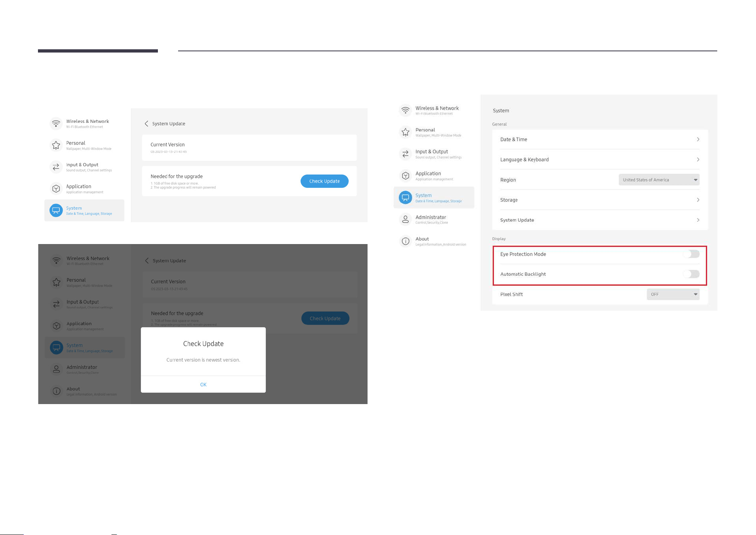Select Input & Output in the dimmed screen sidebar

[x=85, y=304]
